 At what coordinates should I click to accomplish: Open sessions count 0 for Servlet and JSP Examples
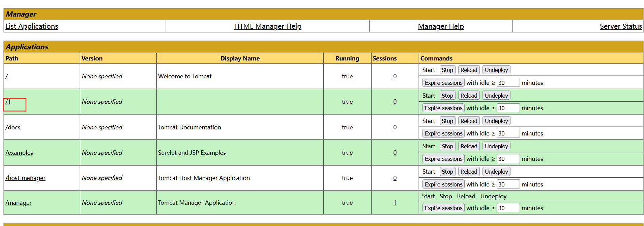click(395, 153)
